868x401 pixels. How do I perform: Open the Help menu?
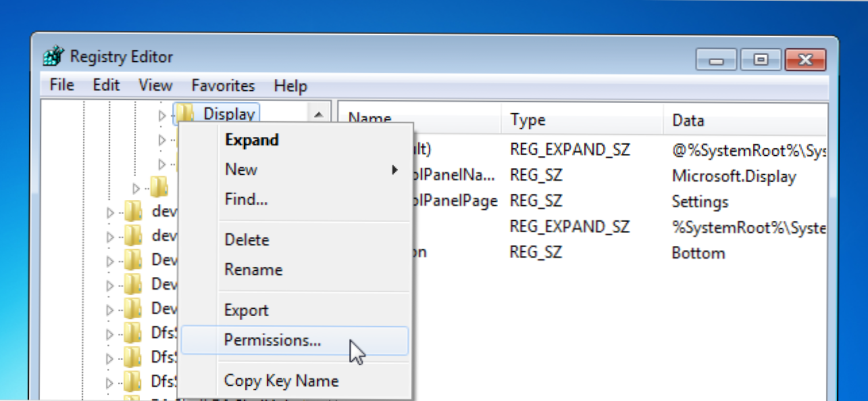pyautogui.click(x=290, y=86)
